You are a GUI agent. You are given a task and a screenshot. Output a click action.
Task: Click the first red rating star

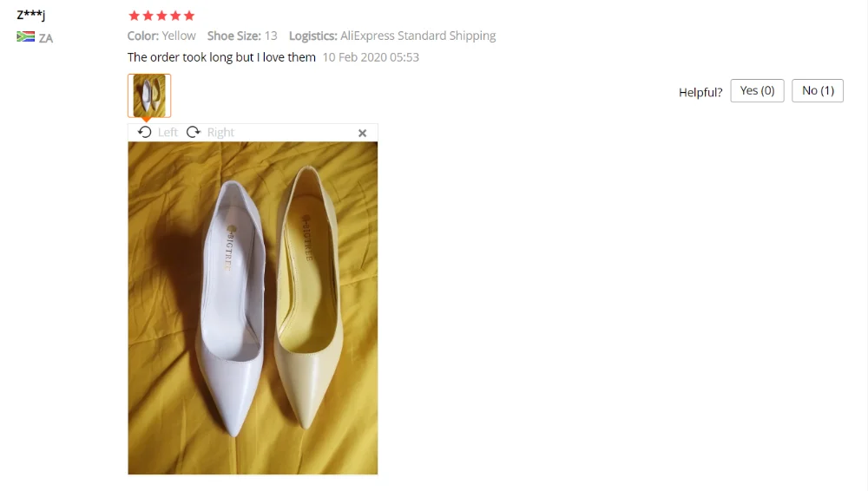[x=134, y=16]
